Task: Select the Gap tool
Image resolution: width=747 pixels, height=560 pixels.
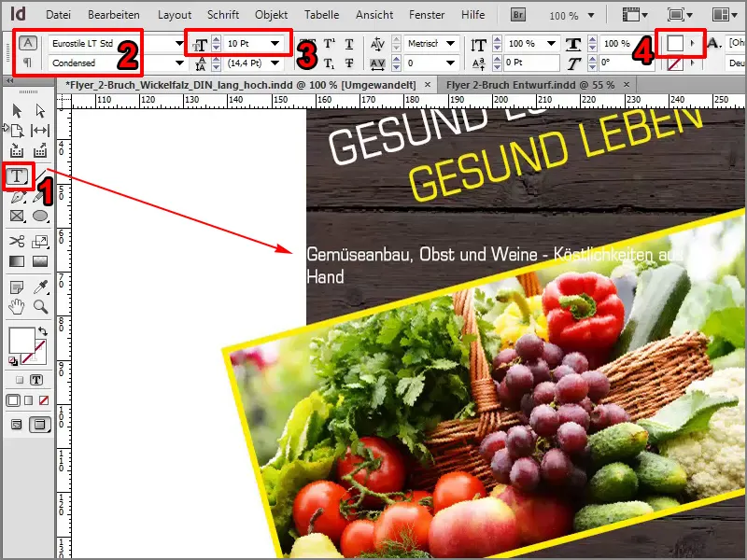Action: 40,130
